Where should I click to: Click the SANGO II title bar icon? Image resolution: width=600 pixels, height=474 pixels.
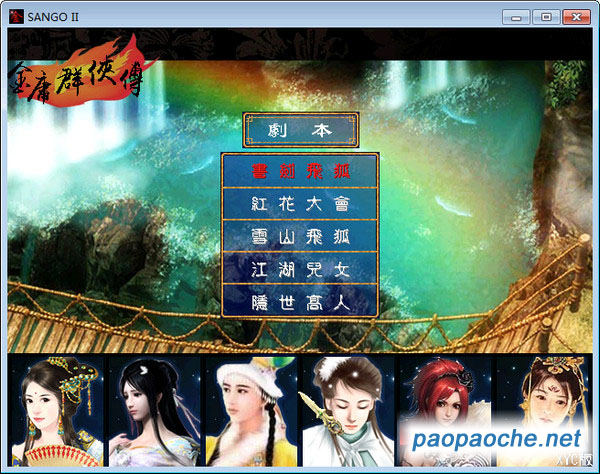(16, 17)
